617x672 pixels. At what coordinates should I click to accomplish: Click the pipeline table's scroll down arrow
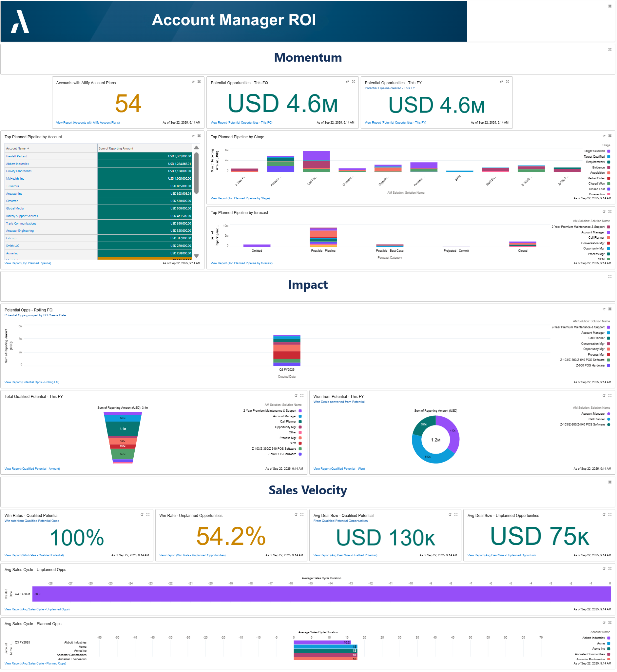197,256
